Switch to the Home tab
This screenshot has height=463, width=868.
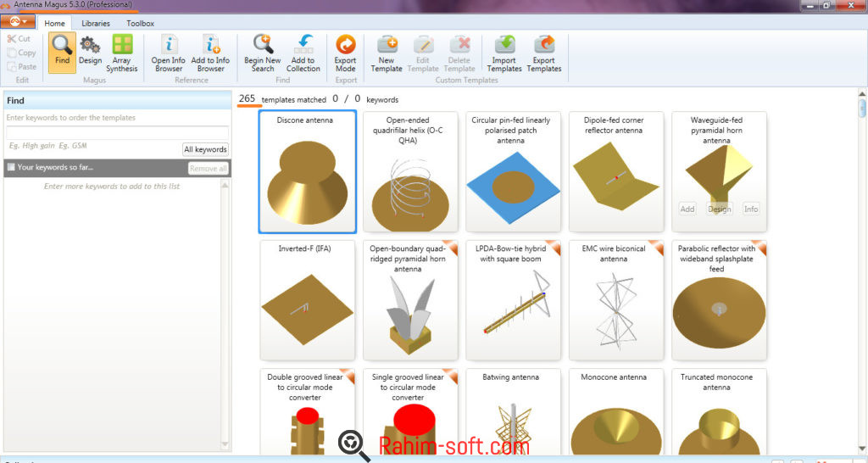pyautogui.click(x=54, y=23)
